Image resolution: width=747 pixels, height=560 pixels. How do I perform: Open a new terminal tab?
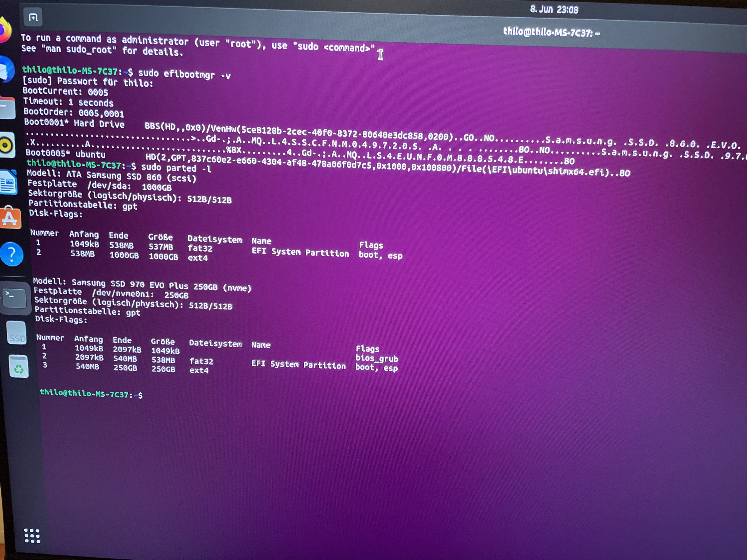[33, 17]
